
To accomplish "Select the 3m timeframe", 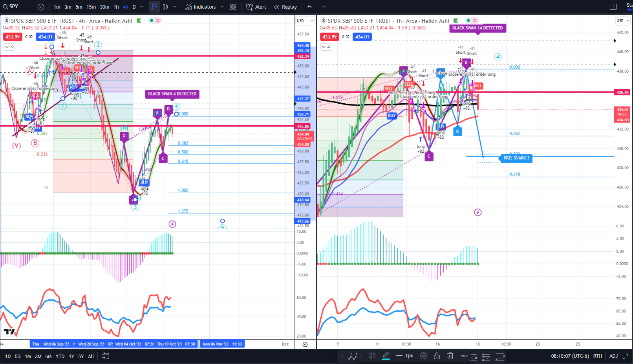I will pos(68,7).
